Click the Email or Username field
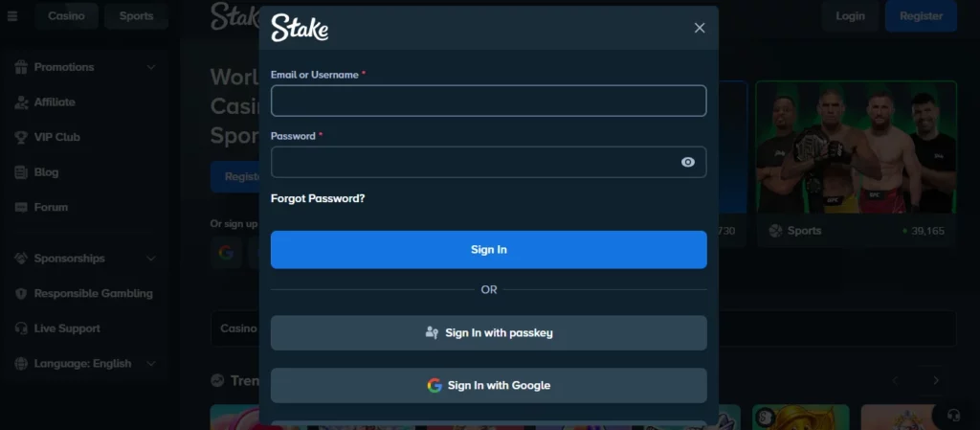Screen dimensions: 980x430 488,101
